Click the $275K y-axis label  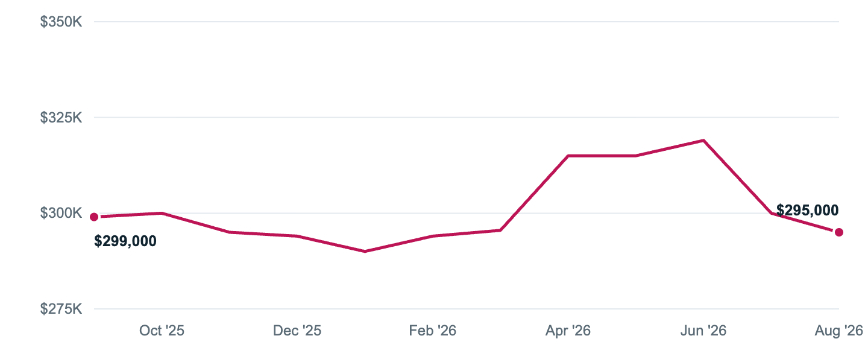point(61,309)
